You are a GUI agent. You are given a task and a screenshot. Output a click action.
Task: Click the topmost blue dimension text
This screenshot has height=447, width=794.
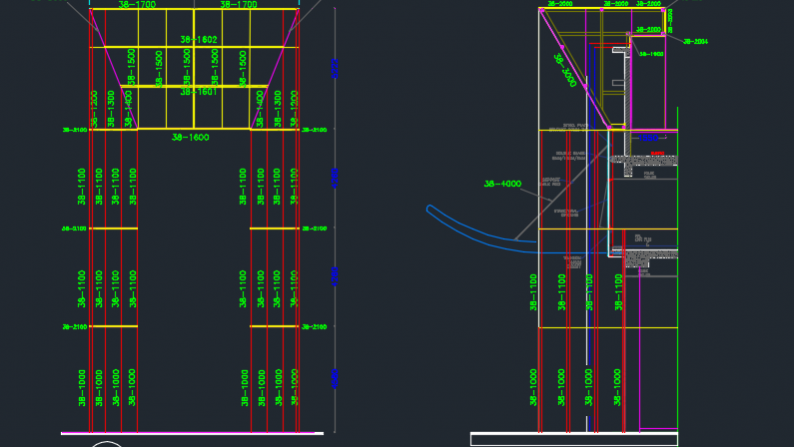coord(335,68)
